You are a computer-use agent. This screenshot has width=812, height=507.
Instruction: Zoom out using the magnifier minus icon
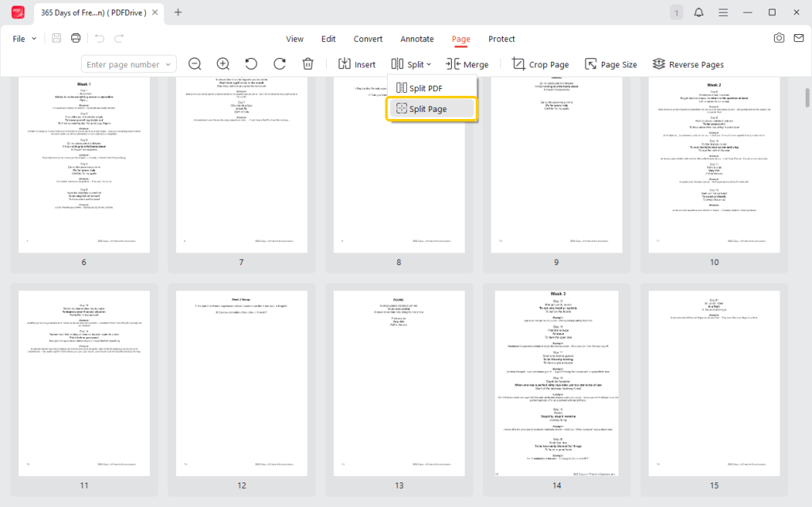coord(194,63)
